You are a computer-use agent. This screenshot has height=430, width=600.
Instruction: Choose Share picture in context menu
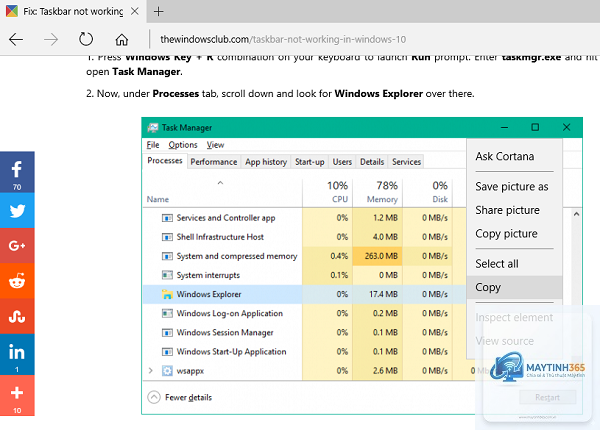(507, 210)
